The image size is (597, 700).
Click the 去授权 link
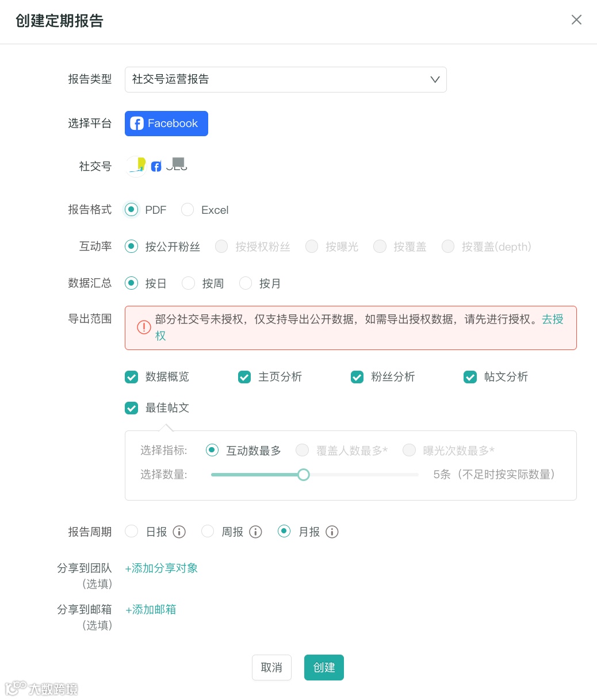click(552, 320)
